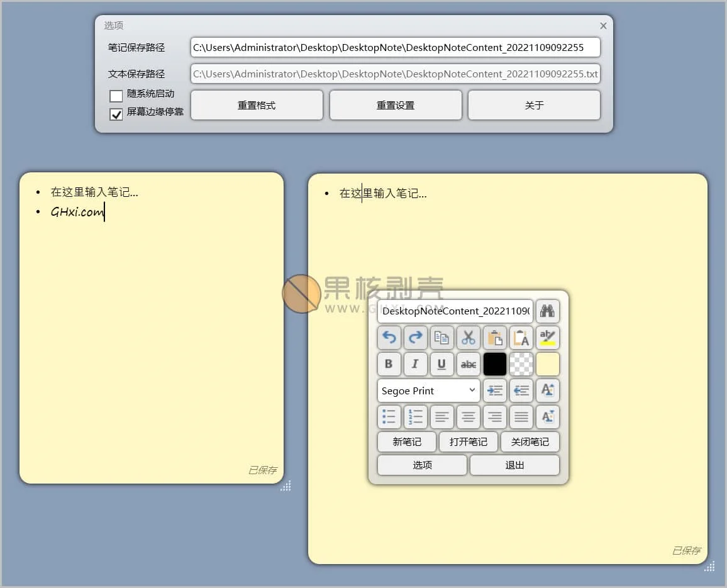Apply the yellow text highlighter tool
727x588 pixels.
coord(547,338)
